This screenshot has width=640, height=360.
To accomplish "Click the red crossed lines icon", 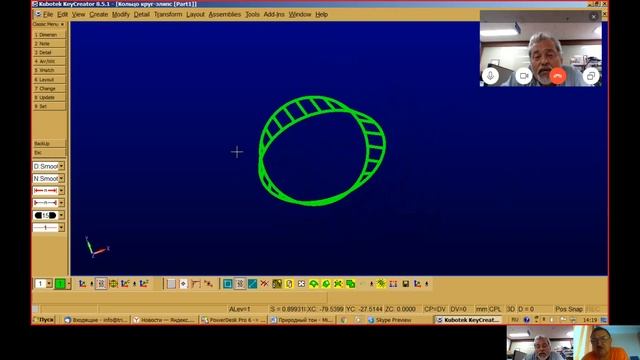I will click(264, 284).
